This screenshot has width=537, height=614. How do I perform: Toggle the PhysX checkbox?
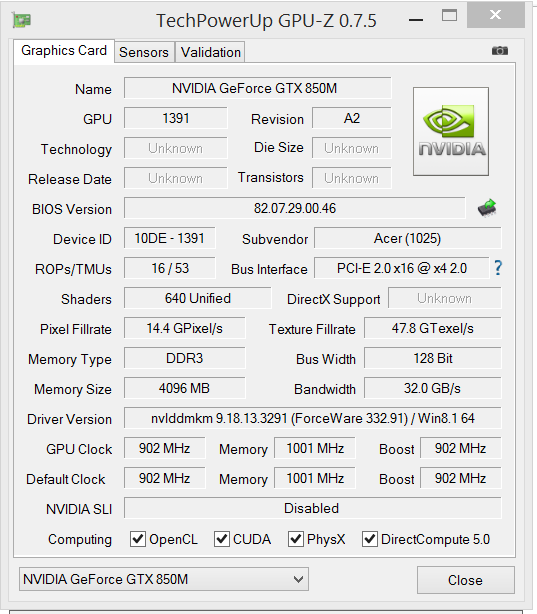coord(296,539)
